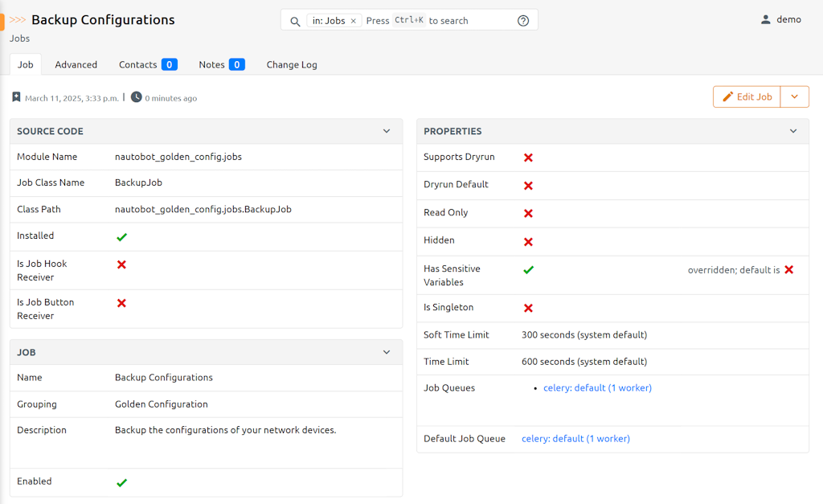Click the search magnifier icon

coord(295,21)
